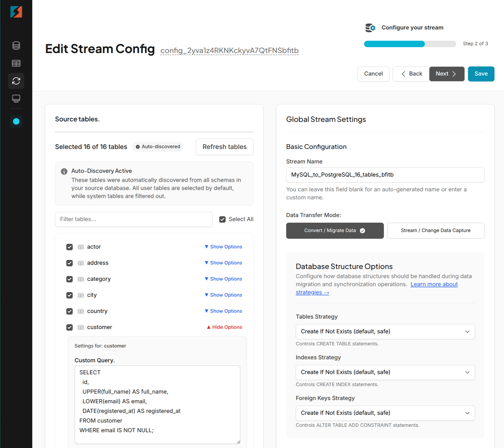The height and width of the screenshot is (448, 504).
Task: Click the Step 2 of 3 progress bar
Action: pos(409,44)
